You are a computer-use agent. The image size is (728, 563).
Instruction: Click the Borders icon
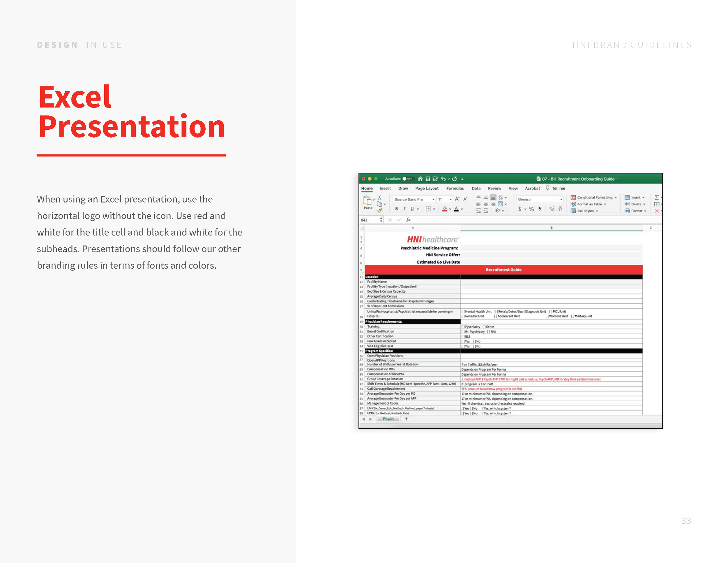[428, 209]
